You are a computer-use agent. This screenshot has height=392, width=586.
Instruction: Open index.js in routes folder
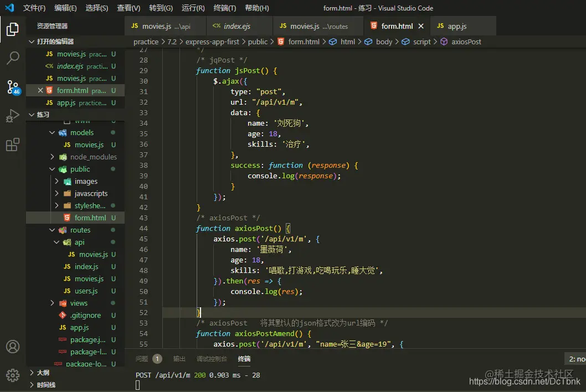point(75,266)
